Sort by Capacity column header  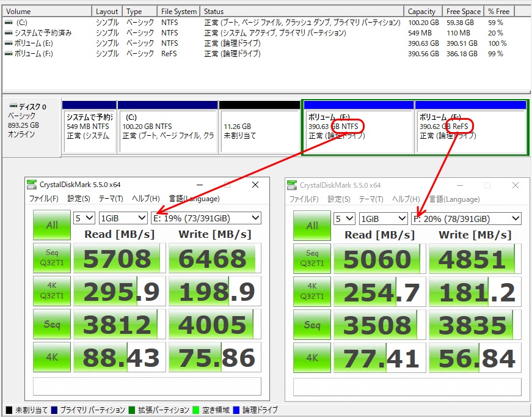click(423, 11)
